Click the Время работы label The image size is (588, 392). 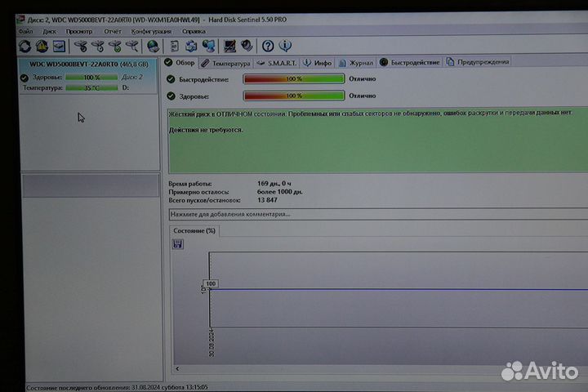(x=189, y=184)
